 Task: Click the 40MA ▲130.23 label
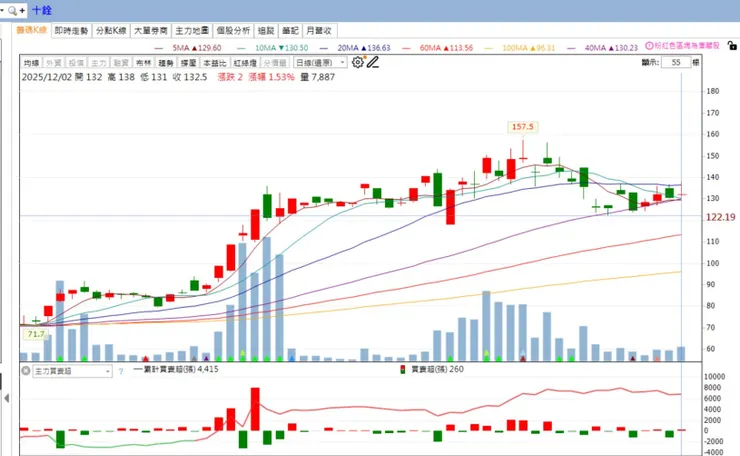click(x=611, y=48)
